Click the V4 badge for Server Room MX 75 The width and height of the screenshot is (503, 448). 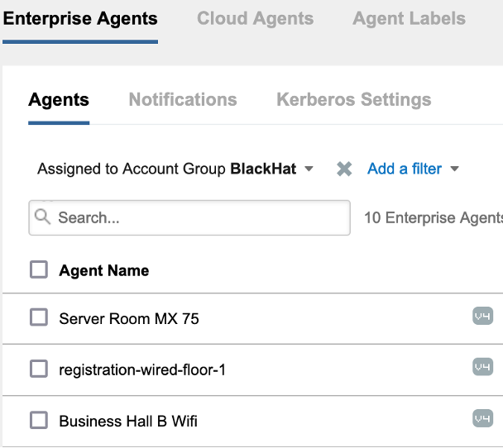coord(482,315)
